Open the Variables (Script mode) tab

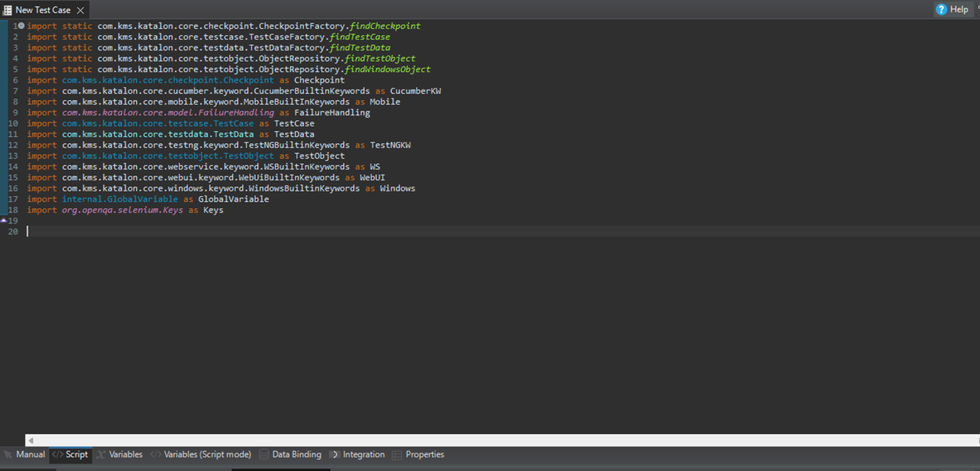(207, 454)
